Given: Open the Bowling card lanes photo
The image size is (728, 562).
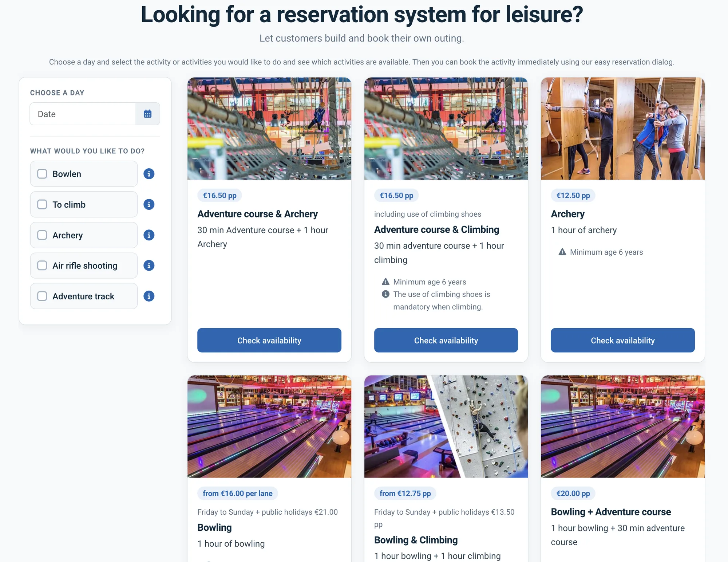Looking at the screenshot, I should [x=269, y=427].
